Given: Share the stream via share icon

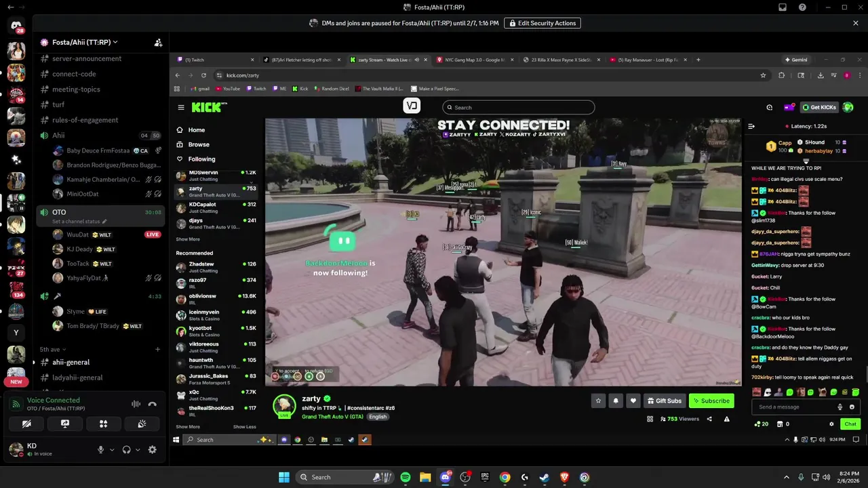Looking at the screenshot, I should point(709,419).
